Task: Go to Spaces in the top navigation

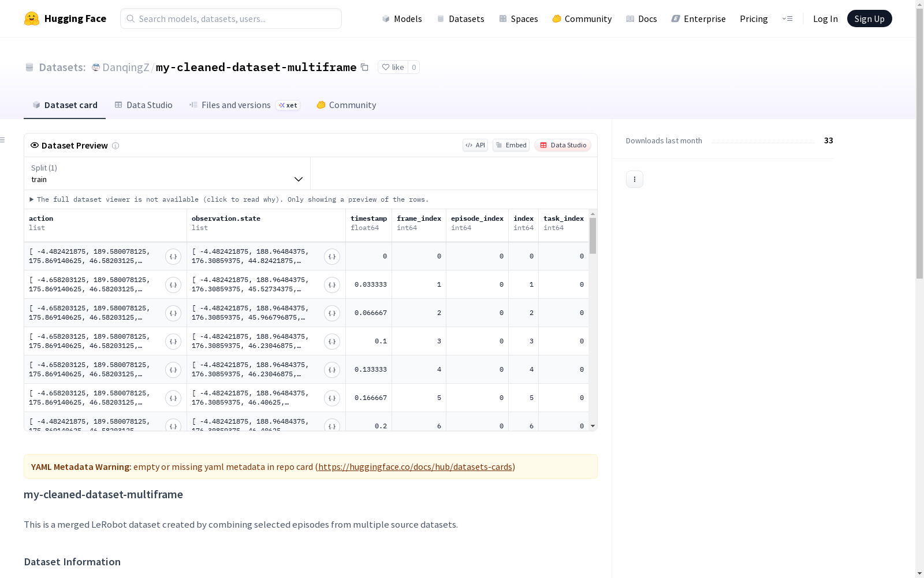Action: [x=519, y=18]
